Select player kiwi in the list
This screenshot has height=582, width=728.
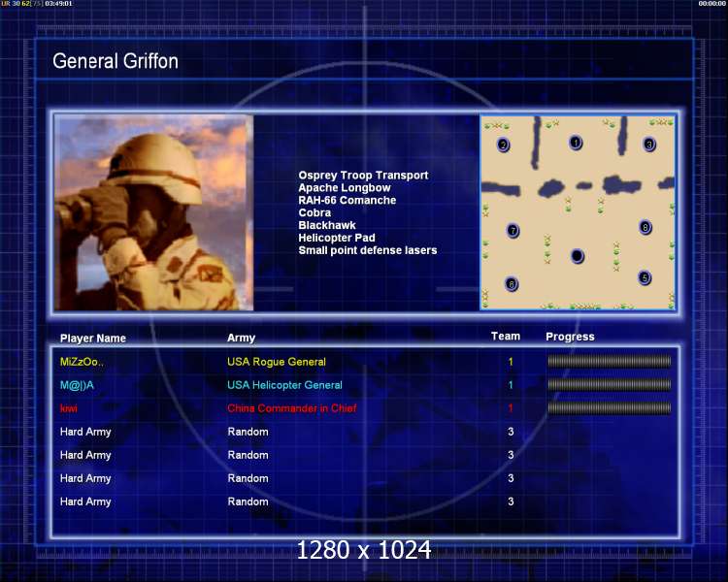pos(69,408)
